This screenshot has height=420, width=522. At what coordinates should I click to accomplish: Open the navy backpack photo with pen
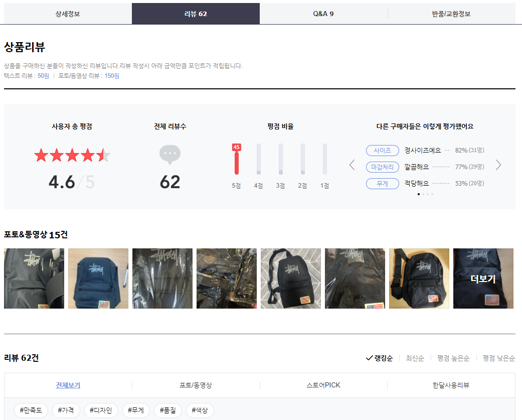tap(98, 278)
